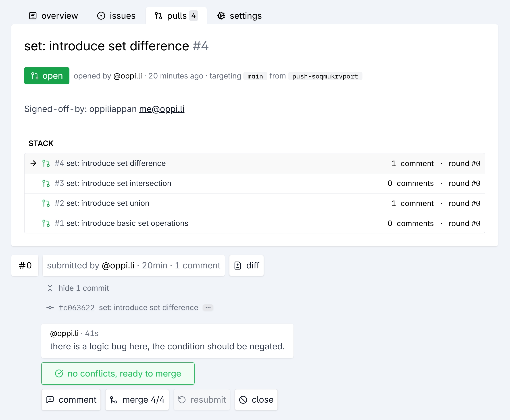The image size is (510, 420).
Task: Click pull request icon beside #1
Action: (46, 223)
